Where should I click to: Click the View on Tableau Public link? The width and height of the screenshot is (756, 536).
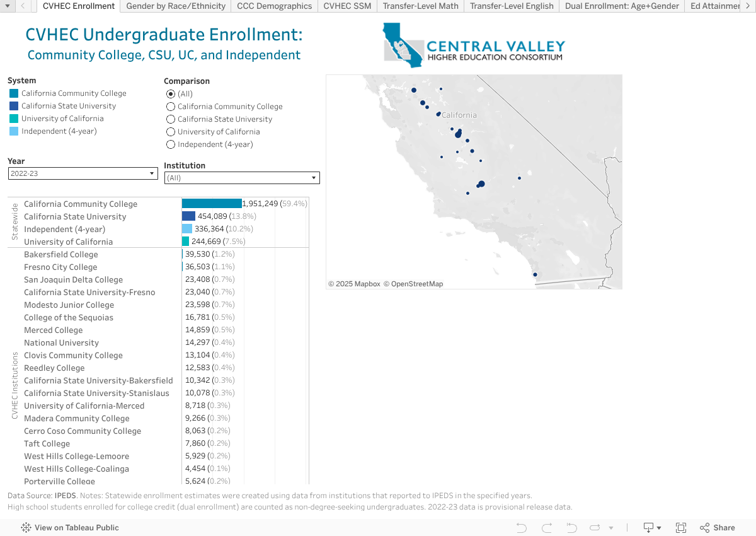(76, 528)
